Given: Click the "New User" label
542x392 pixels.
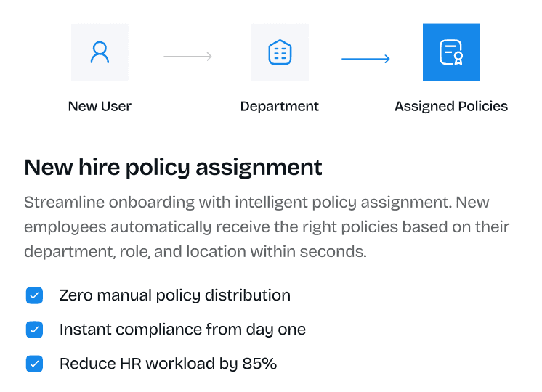Looking at the screenshot, I should coord(100,107).
